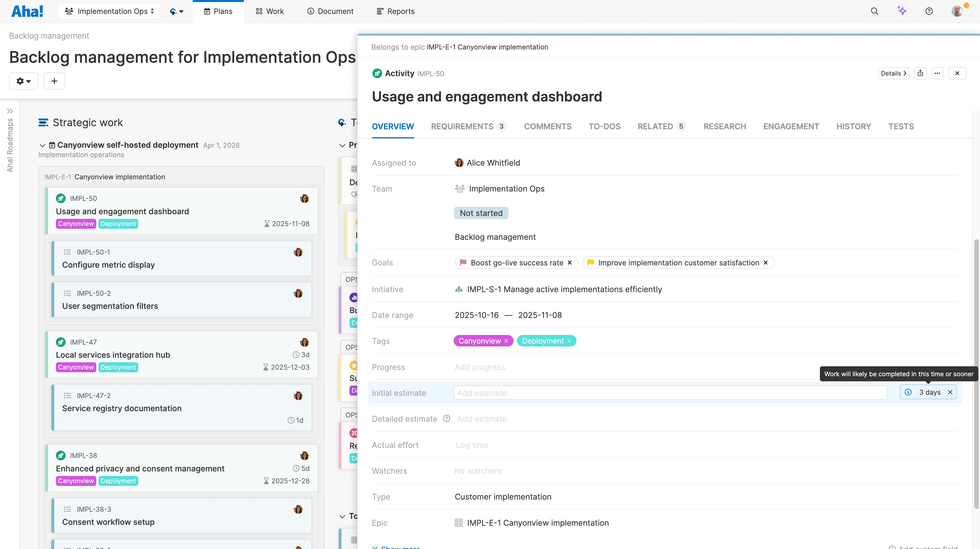The image size is (980, 549).
Task: Click the Aha! logo in the top left
Action: (x=27, y=11)
